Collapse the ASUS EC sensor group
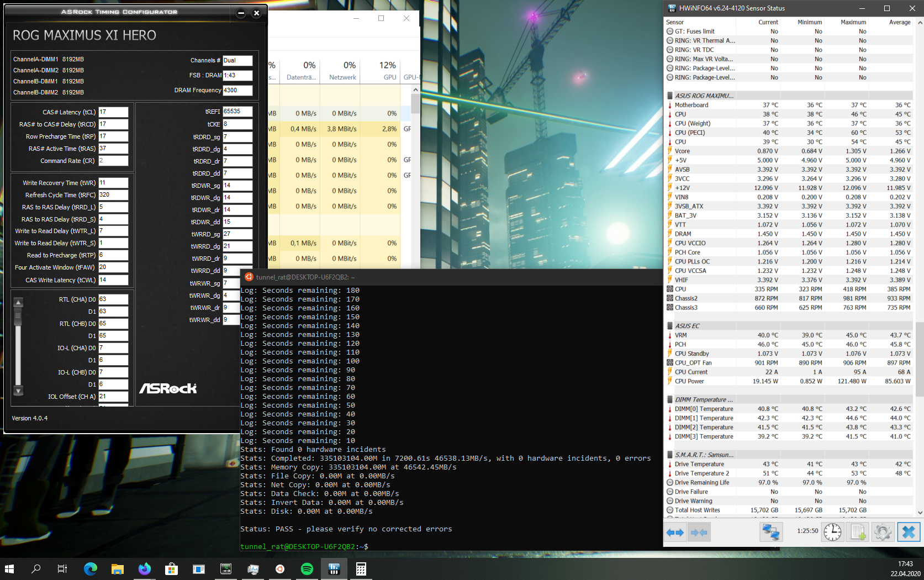The image size is (924, 580). click(687, 326)
